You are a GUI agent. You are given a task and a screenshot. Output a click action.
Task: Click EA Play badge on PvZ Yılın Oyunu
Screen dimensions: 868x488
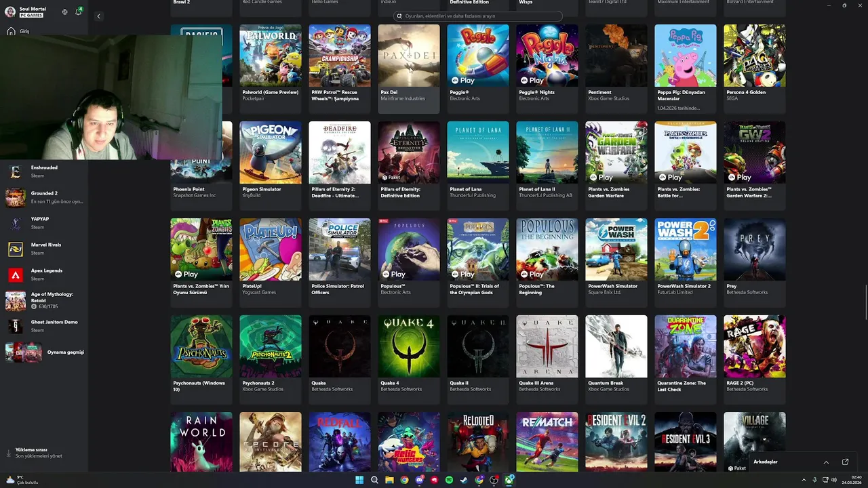186,274
